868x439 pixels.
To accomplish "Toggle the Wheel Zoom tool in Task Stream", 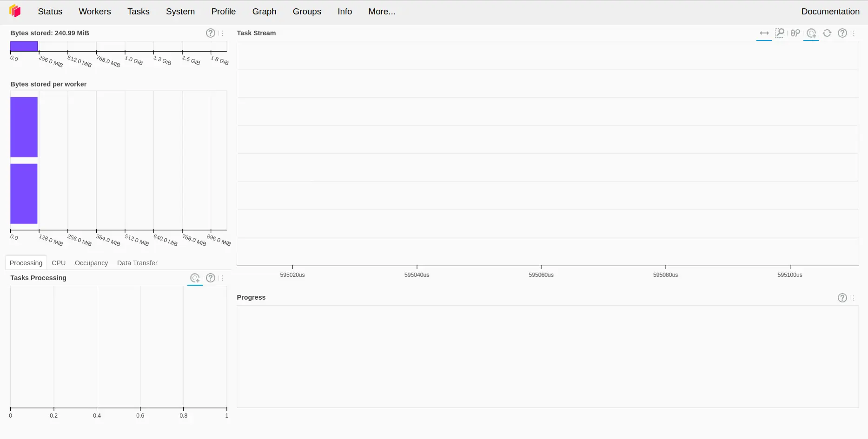I will click(795, 33).
